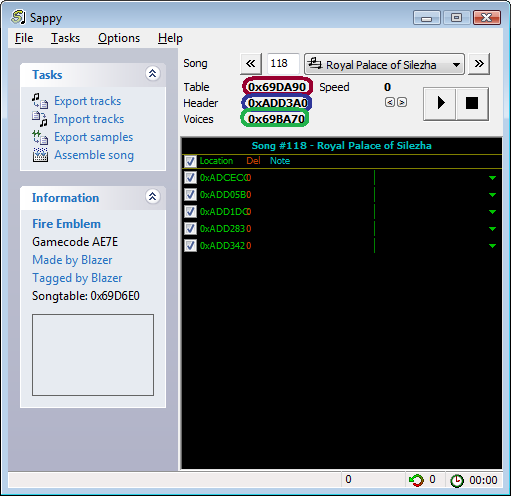
Task: Click the Fire Emblem game title
Action: (x=67, y=224)
